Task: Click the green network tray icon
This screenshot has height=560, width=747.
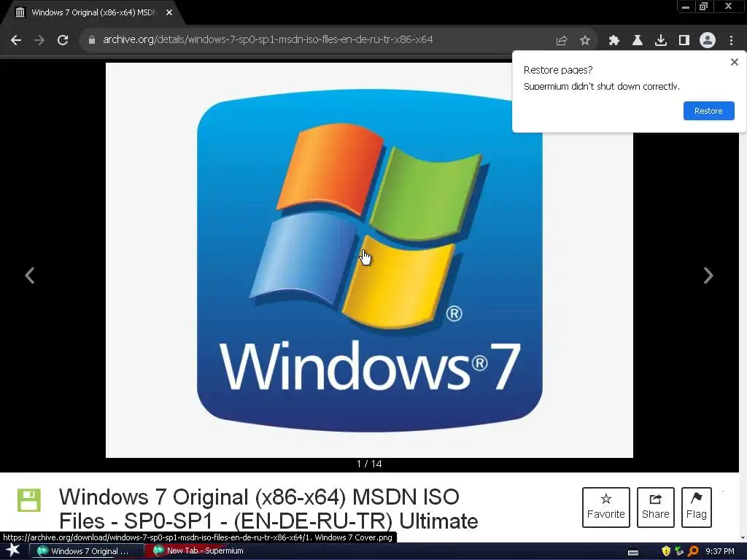Action: pos(679,551)
